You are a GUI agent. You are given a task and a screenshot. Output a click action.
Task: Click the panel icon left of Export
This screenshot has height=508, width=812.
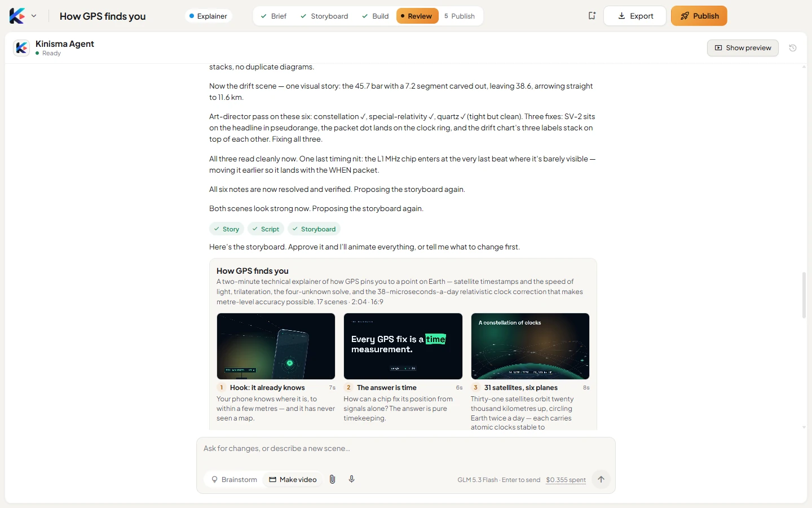[x=592, y=16]
